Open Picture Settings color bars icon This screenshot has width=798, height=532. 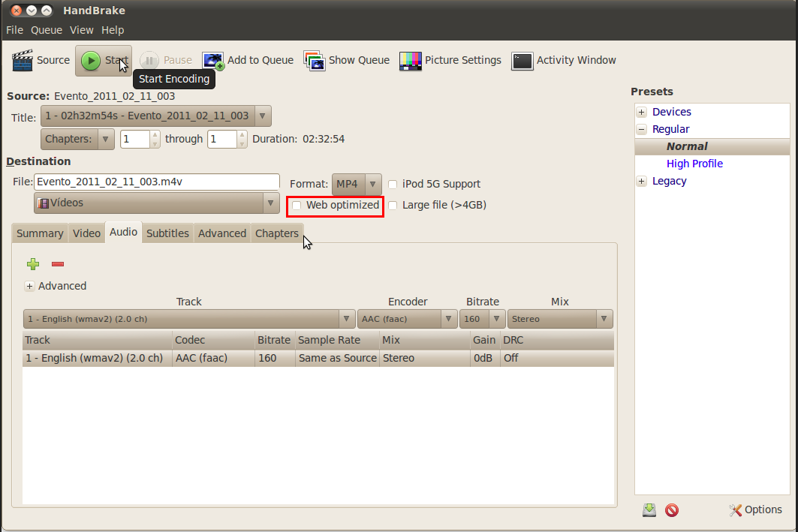pyautogui.click(x=410, y=61)
